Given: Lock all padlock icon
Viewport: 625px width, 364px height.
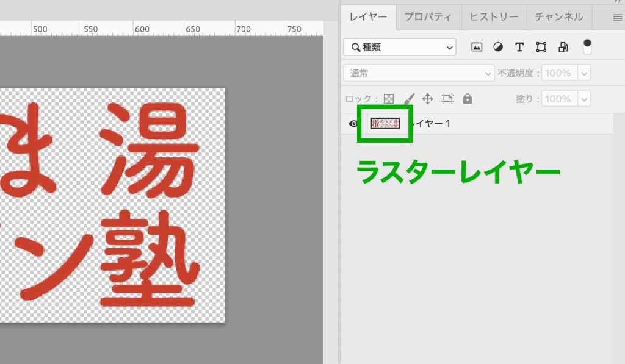Looking at the screenshot, I should pyautogui.click(x=468, y=98).
